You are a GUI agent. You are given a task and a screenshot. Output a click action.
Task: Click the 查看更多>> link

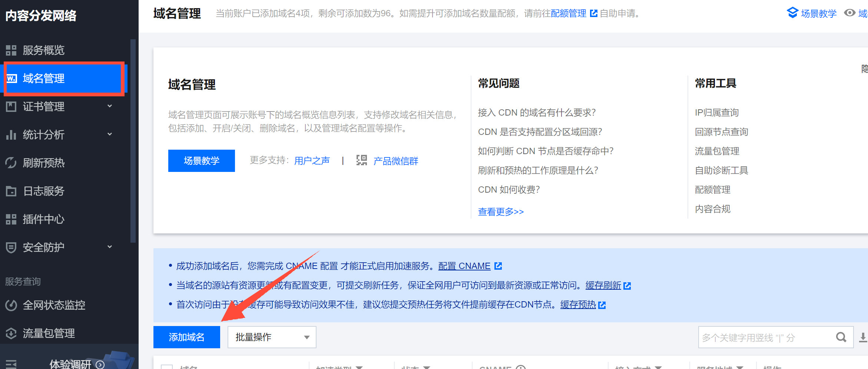(501, 212)
